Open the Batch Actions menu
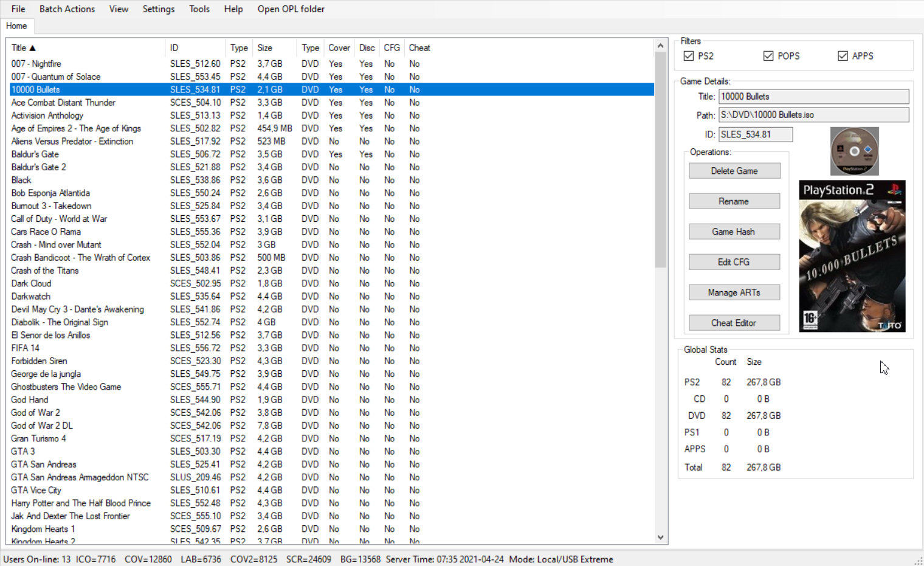Image resolution: width=924 pixels, height=566 pixels. pos(67,9)
